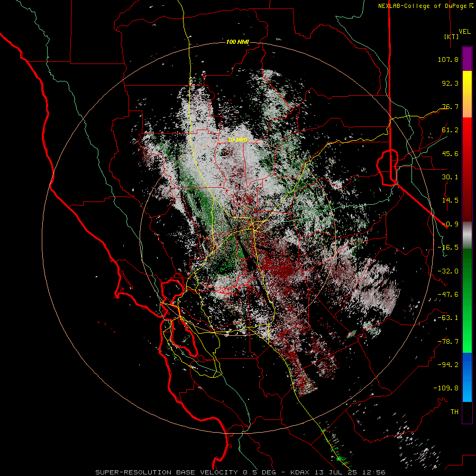This screenshot has height=476, width=476.
Task: Click the 50 NMI range ring label
Action: 237,140
